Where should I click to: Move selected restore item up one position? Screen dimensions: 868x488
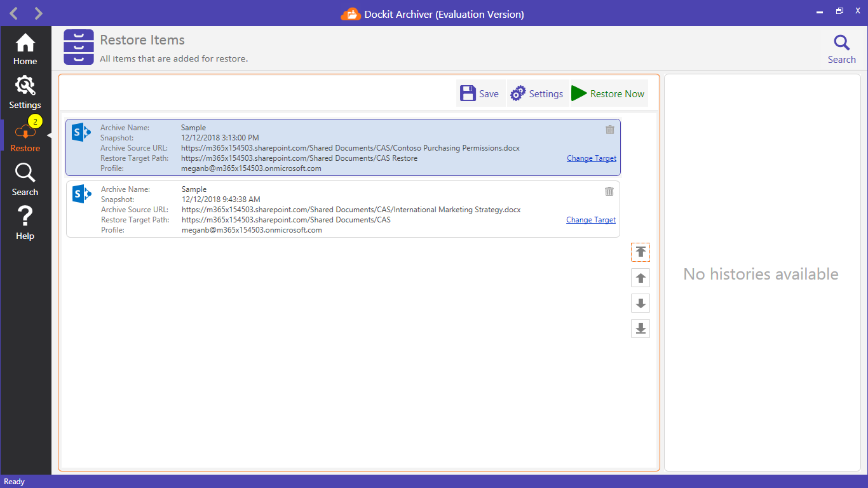(x=640, y=278)
